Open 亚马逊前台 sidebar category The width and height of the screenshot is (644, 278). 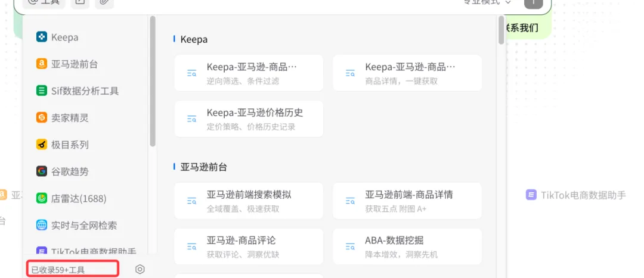[x=75, y=64]
